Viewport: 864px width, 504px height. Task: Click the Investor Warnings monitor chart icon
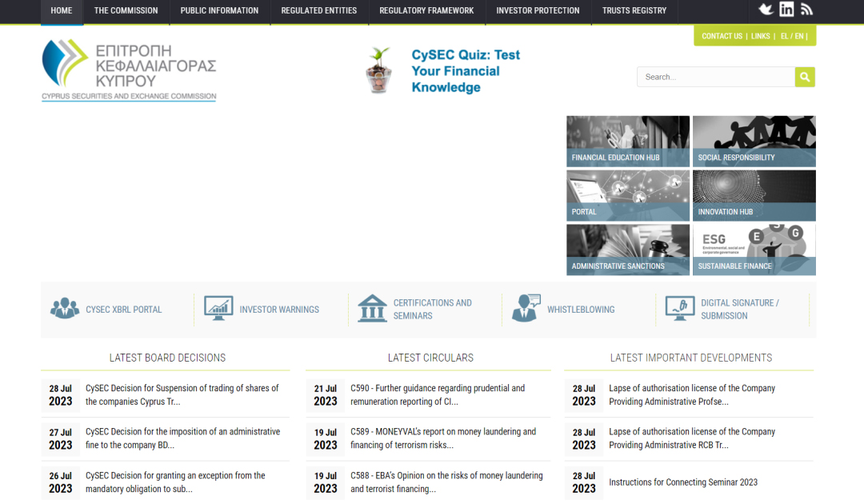click(x=218, y=309)
